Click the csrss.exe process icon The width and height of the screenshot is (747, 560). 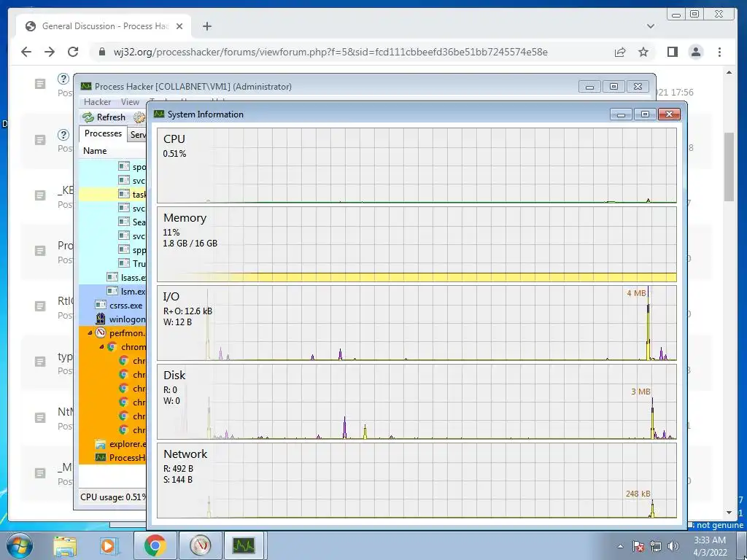pos(100,306)
